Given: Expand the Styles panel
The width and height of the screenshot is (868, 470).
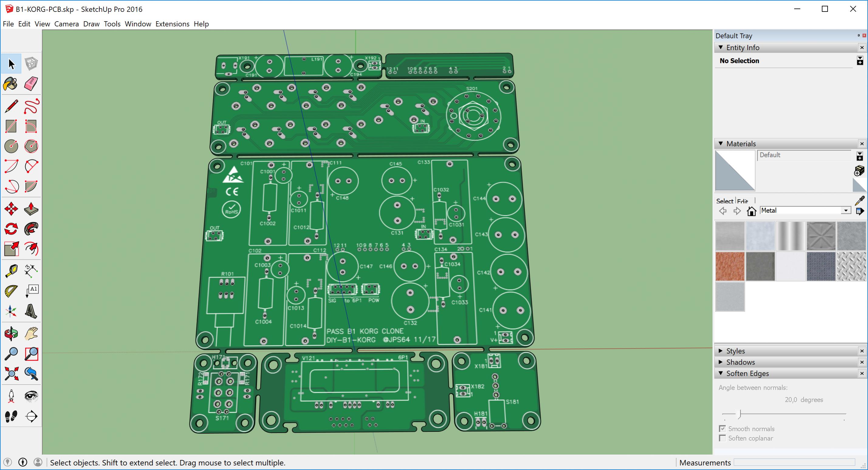Looking at the screenshot, I should [721, 351].
